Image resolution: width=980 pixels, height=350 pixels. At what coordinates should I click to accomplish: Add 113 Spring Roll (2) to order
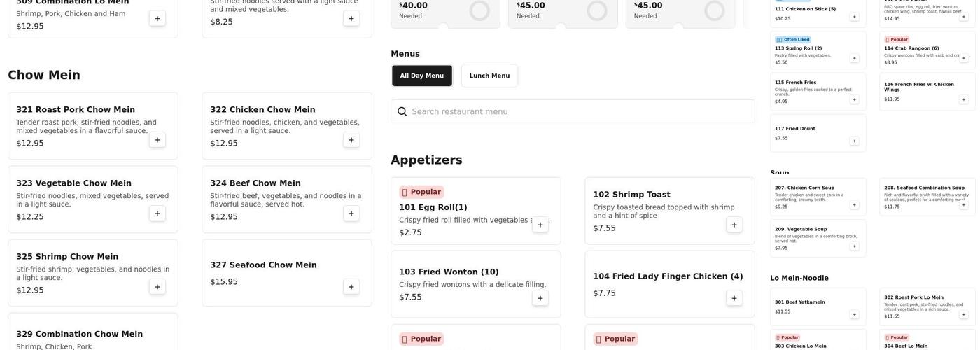pyautogui.click(x=854, y=58)
